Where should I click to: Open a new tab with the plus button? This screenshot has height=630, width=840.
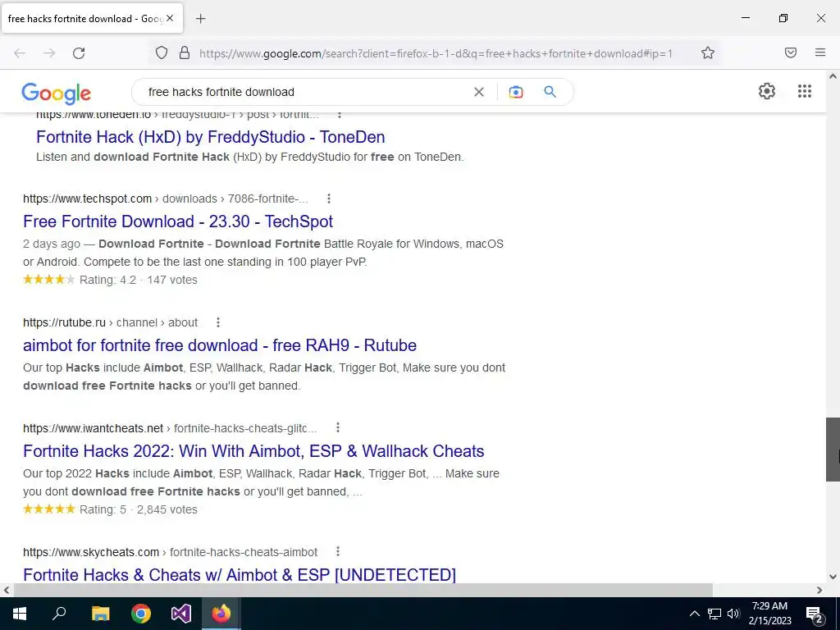(201, 19)
